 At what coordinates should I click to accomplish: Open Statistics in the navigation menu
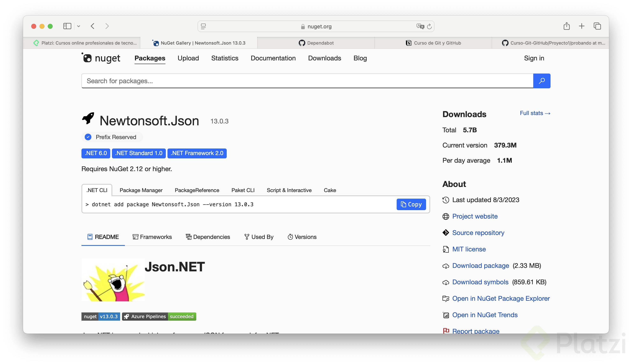click(224, 58)
